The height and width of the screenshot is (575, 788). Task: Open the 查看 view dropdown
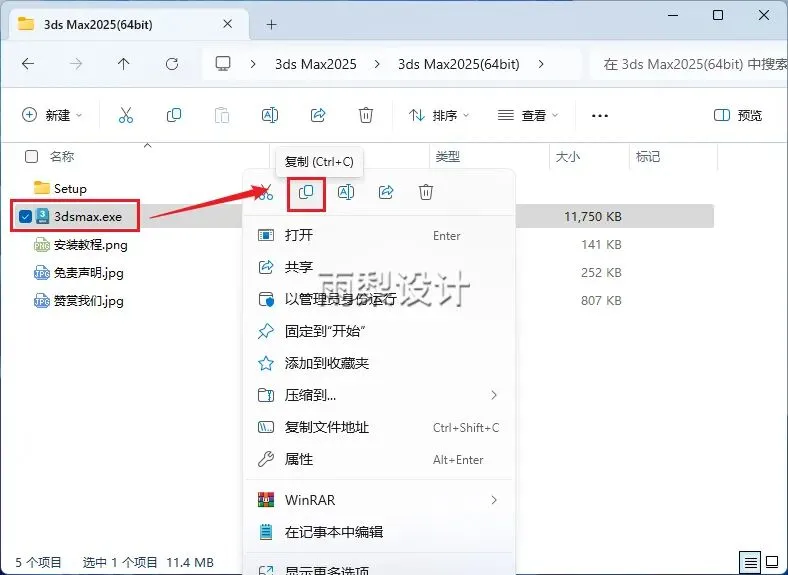click(528, 116)
